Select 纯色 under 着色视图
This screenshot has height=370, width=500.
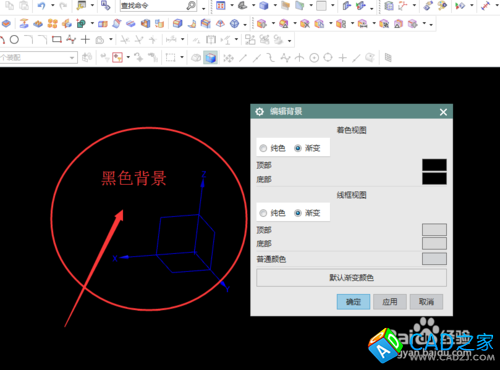coord(273,148)
